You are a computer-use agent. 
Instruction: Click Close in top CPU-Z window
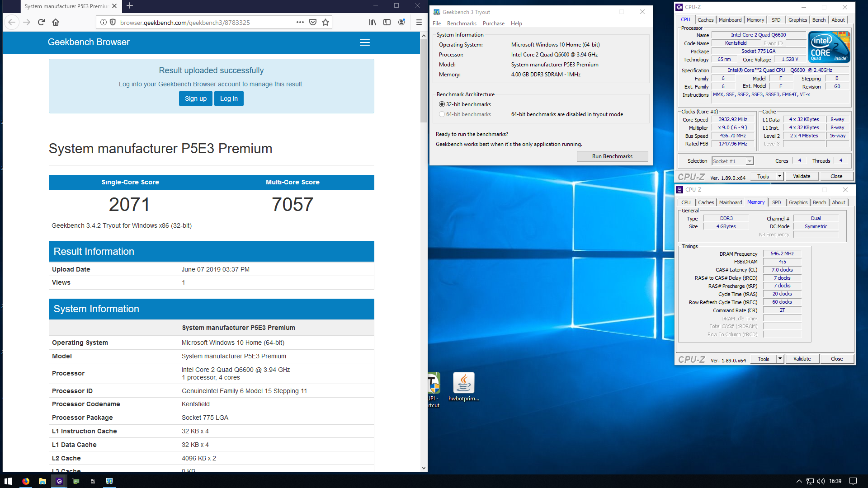tap(836, 176)
